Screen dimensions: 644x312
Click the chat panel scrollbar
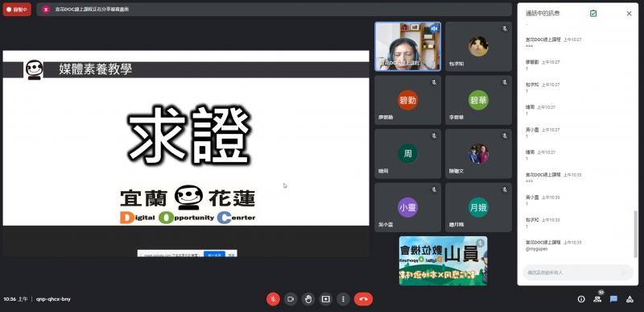636,234
